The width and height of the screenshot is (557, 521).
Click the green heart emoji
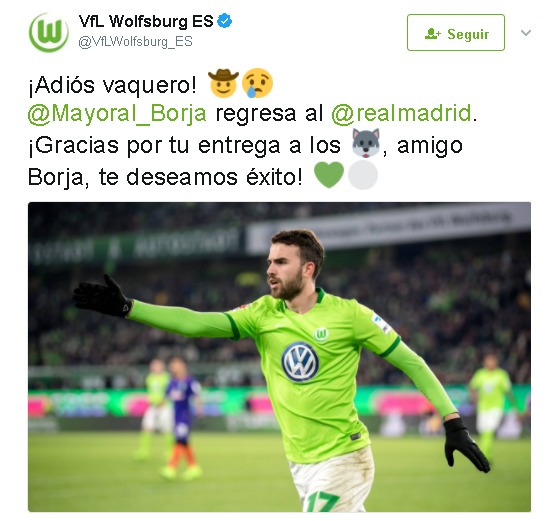(x=329, y=175)
